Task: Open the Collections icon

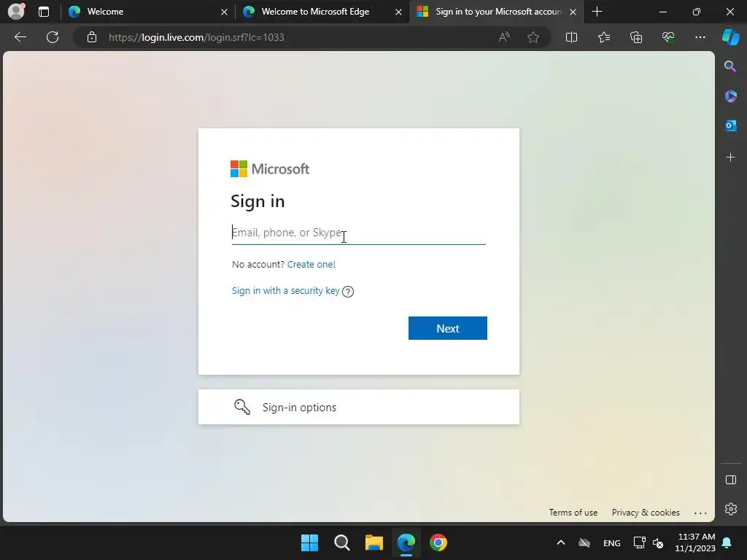Action: tap(636, 37)
